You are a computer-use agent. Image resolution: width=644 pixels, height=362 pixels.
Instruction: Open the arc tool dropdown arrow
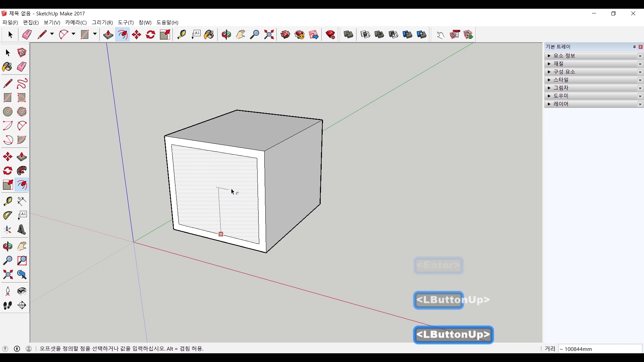73,34
